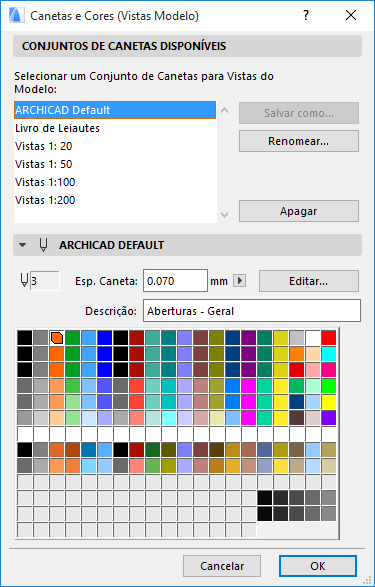Edit the Descrição field Aberturas - Geral
Image resolution: width=375 pixels, height=587 pixels.
coord(252,311)
